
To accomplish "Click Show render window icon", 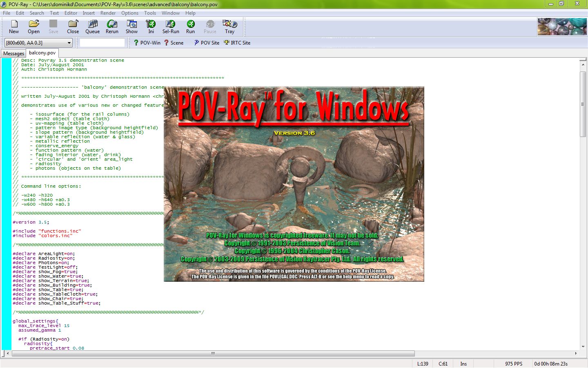I will point(132,27).
